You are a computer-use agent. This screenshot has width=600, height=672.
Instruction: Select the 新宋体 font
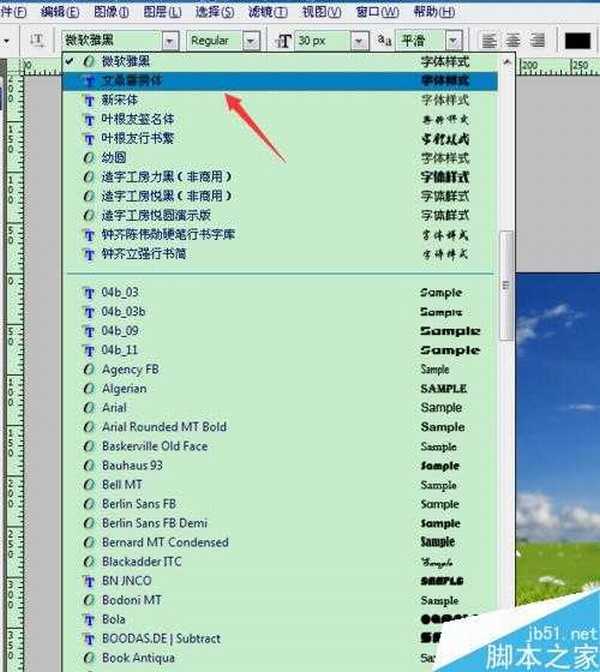[280, 100]
